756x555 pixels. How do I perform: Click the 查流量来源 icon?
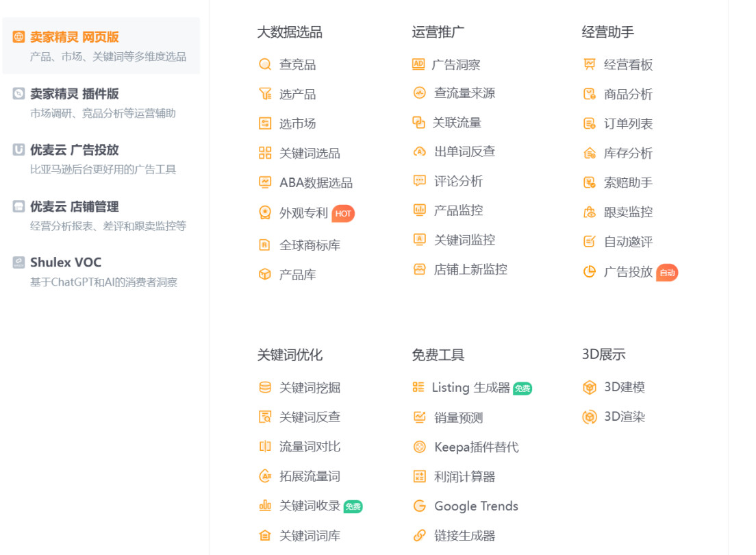click(420, 92)
